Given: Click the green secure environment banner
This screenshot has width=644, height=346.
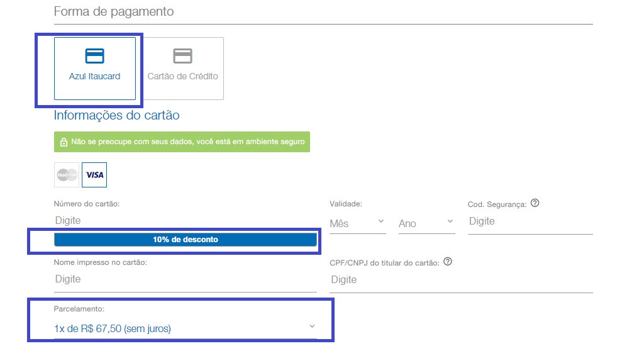Looking at the screenshot, I should [182, 142].
